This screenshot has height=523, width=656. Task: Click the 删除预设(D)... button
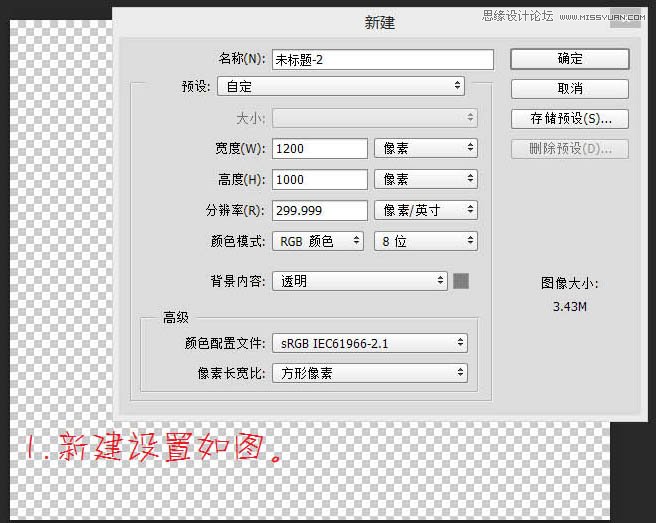(570, 149)
